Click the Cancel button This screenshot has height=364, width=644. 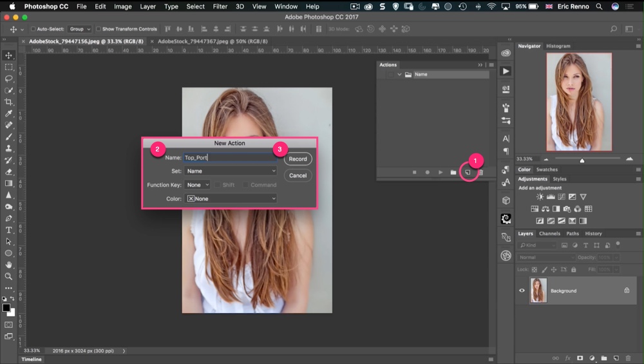[x=298, y=175]
